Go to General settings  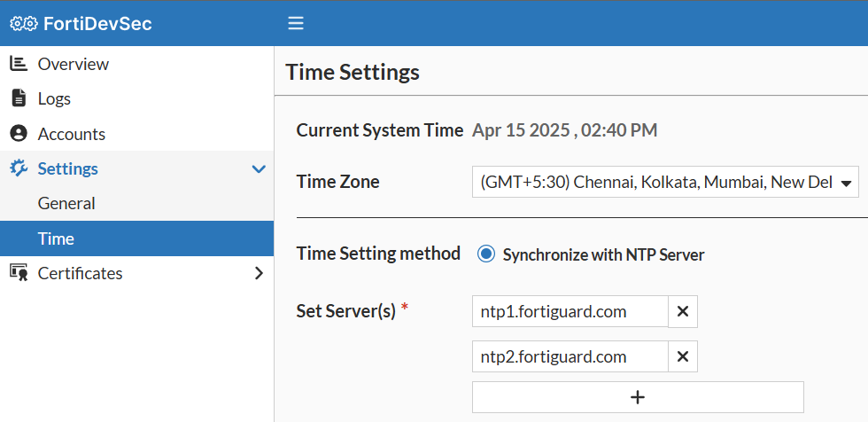pyautogui.click(x=136, y=203)
